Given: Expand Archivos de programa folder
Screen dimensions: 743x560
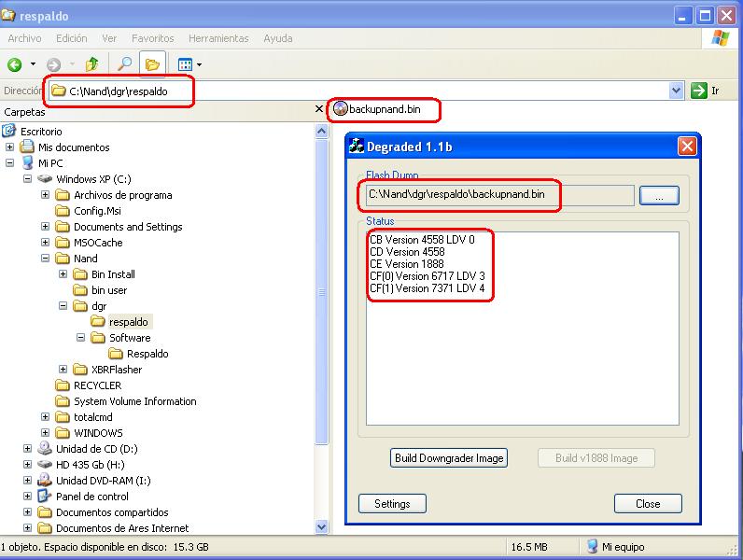Looking at the screenshot, I should point(45,195).
